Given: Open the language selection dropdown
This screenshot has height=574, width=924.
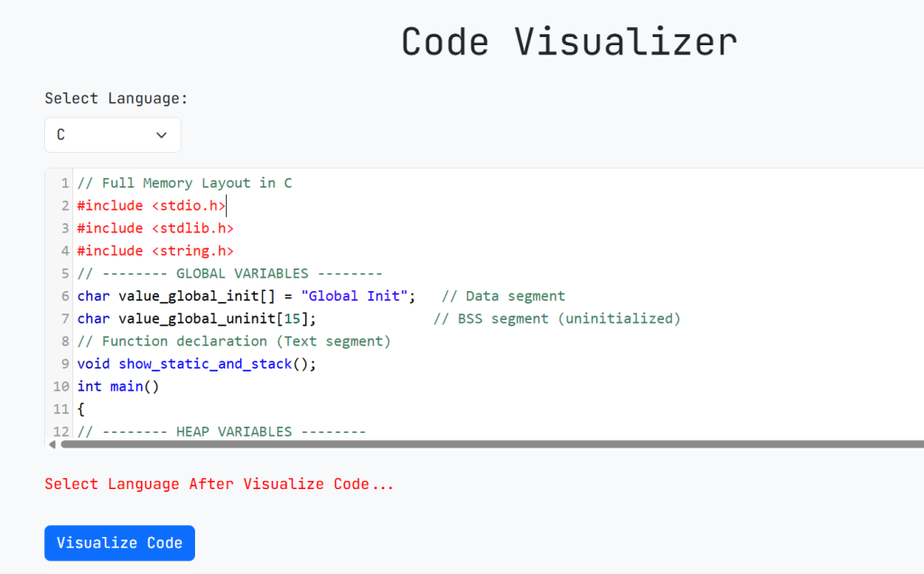Looking at the screenshot, I should coord(112,135).
